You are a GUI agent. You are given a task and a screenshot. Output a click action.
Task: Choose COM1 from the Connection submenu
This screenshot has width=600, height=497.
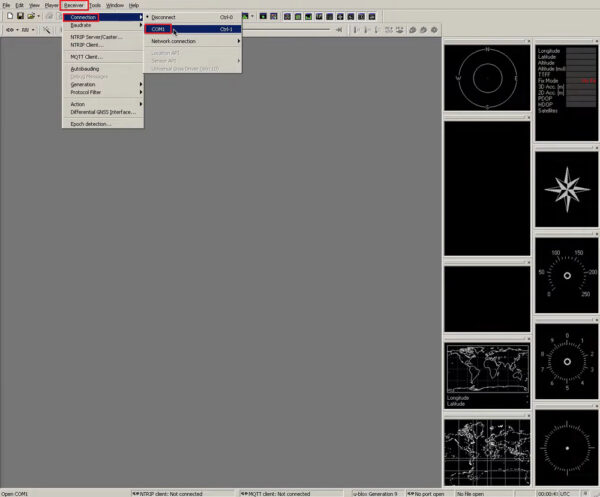click(160, 29)
